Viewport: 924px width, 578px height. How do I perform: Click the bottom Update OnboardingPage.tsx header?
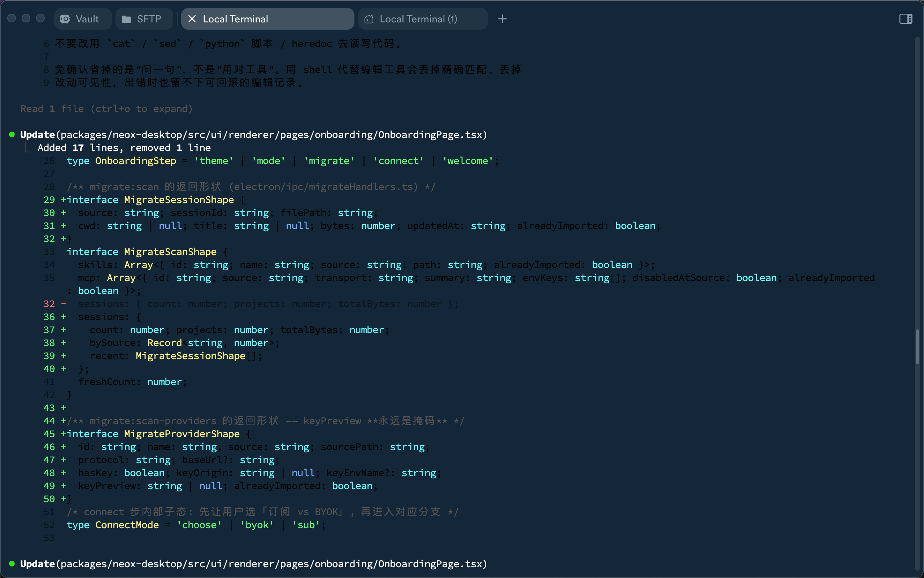click(x=253, y=564)
